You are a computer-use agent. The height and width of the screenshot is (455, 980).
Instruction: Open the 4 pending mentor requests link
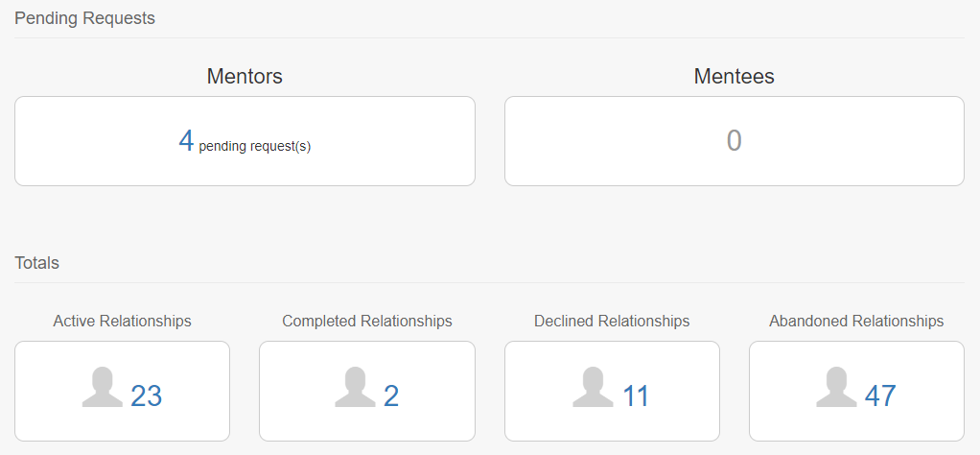[x=186, y=141]
